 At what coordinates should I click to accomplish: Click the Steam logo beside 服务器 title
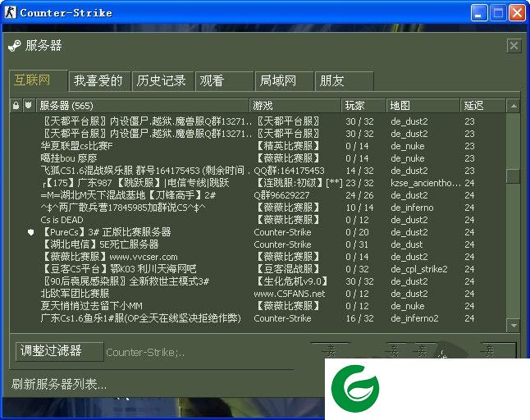tap(15, 46)
